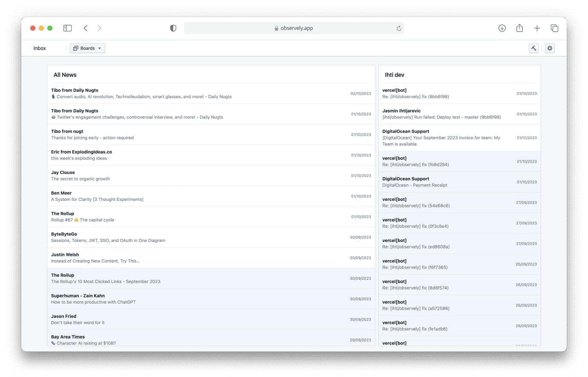Show the tab overview

click(x=554, y=28)
